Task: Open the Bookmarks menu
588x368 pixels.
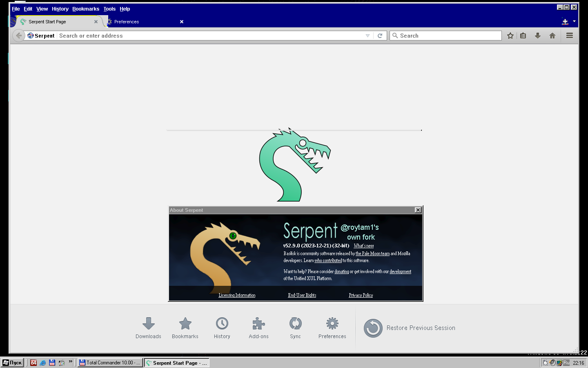Action: (x=86, y=9)
